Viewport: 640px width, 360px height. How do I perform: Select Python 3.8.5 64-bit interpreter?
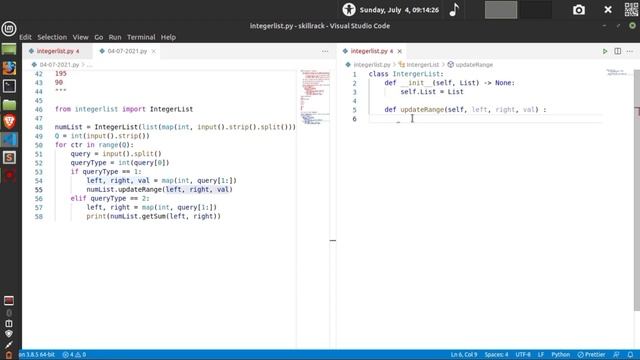38,355
